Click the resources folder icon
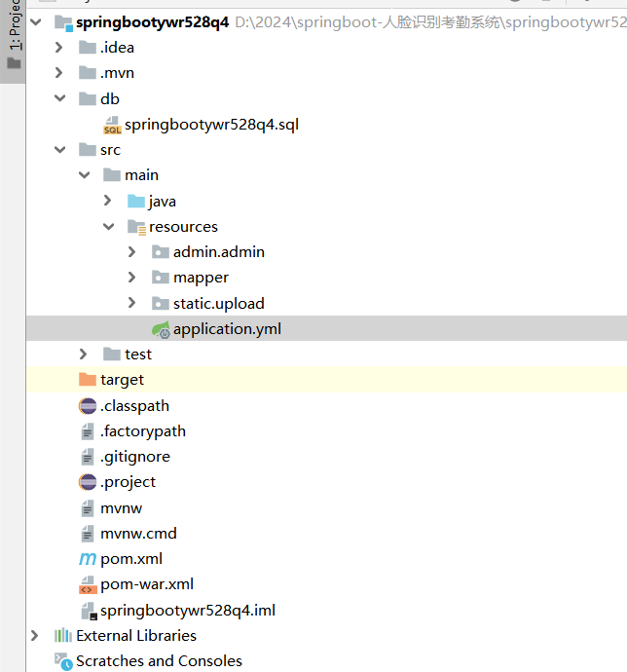Screen dimensions: 627x672 [x=136, y=227]
